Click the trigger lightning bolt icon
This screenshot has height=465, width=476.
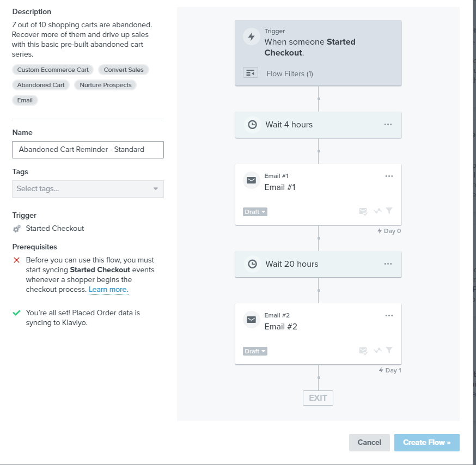point(252,36)
